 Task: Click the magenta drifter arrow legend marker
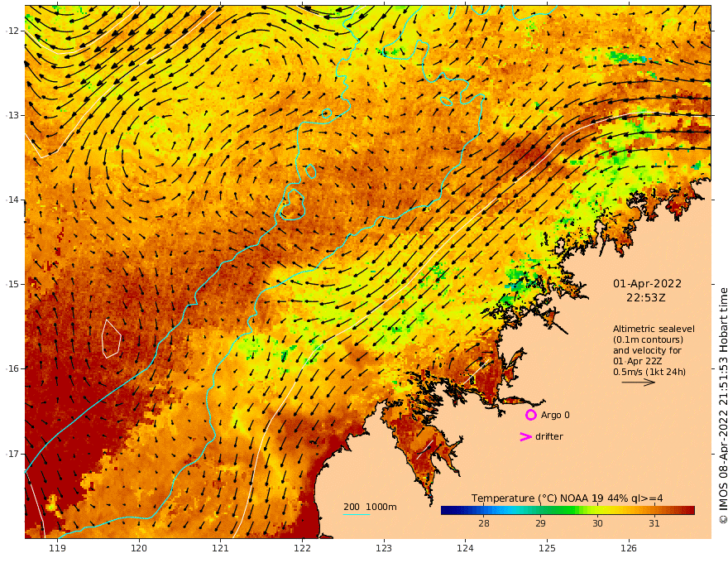pos(525,436)
